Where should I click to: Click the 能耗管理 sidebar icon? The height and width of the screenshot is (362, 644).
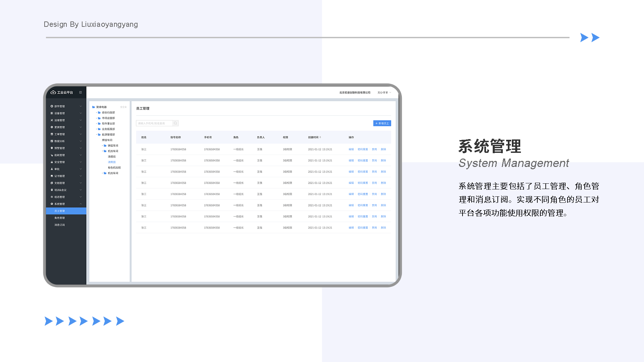[x=52, y=155]
